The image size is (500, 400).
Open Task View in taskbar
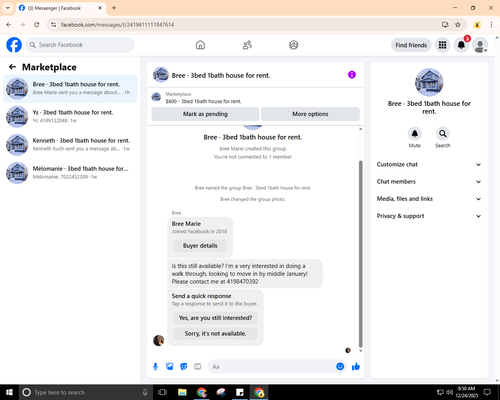pos(162,392)
